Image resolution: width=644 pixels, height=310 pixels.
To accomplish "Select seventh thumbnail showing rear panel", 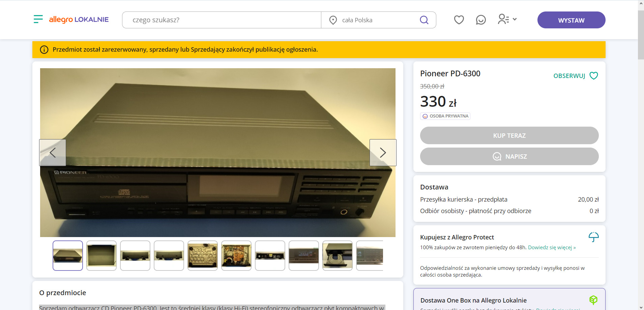I will click(x=270, y=256).
